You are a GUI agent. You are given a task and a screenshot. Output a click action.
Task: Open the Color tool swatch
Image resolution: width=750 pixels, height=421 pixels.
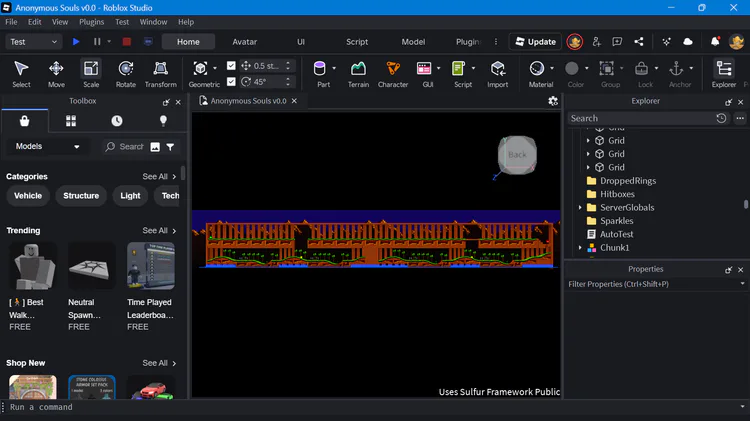tap(572, 68)
